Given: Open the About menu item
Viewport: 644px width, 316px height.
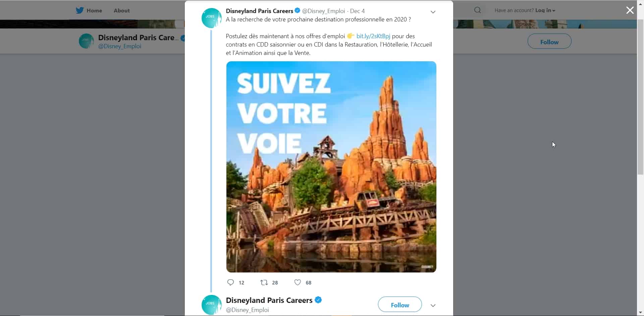Looking at the screenshot, I should click(x=121, y=11).
